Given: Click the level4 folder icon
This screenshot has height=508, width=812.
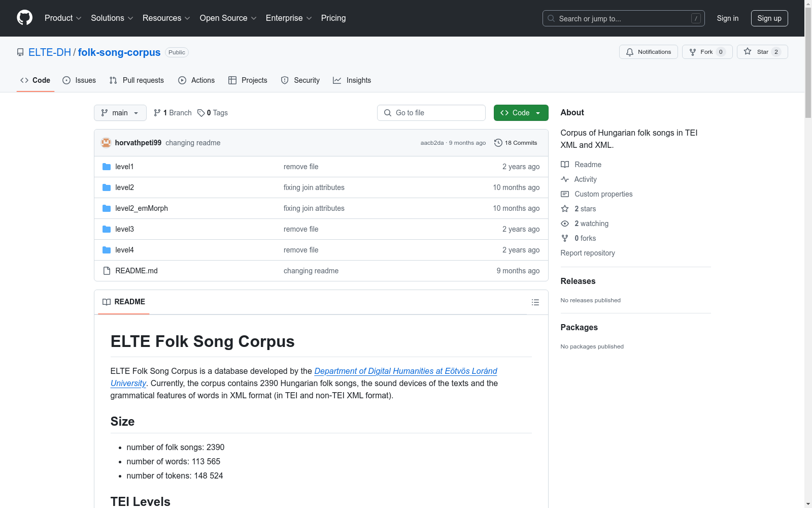Looking at the screenshot, I should (x=107, y=250).
